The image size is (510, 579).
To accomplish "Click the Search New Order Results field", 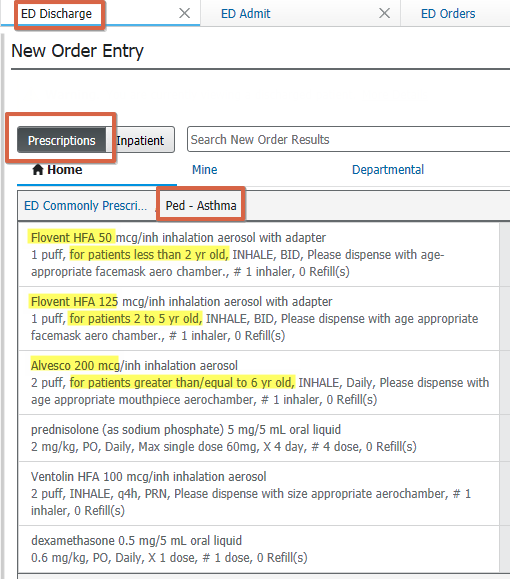I will point(348,139).
